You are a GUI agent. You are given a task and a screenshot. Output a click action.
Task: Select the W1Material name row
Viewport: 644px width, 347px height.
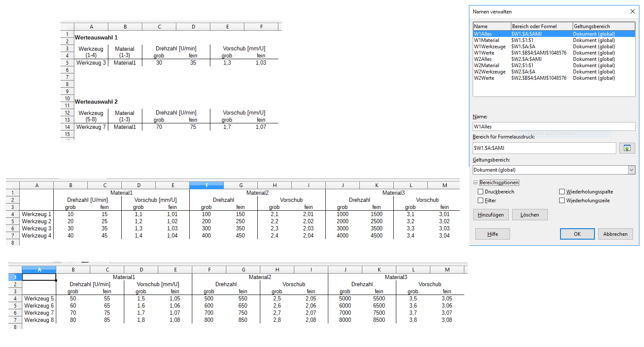[x=554, y=40]
